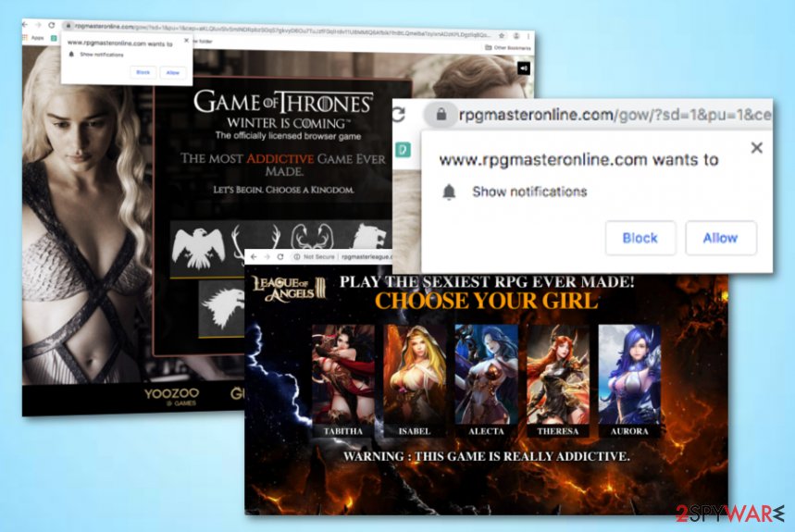Click the lock icon in the enlarged address bar
The width and height of the screenshot is (795, 532).
coord(441,114)
